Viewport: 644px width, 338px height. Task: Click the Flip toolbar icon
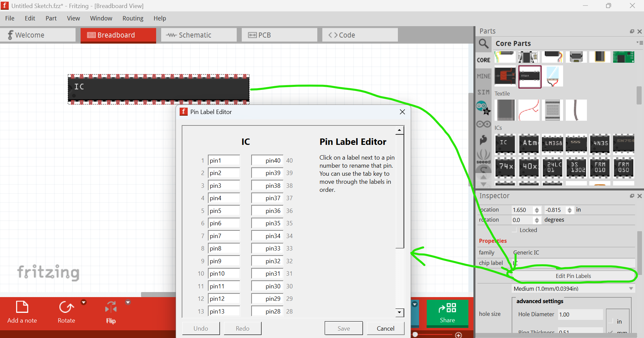[111, 307]
